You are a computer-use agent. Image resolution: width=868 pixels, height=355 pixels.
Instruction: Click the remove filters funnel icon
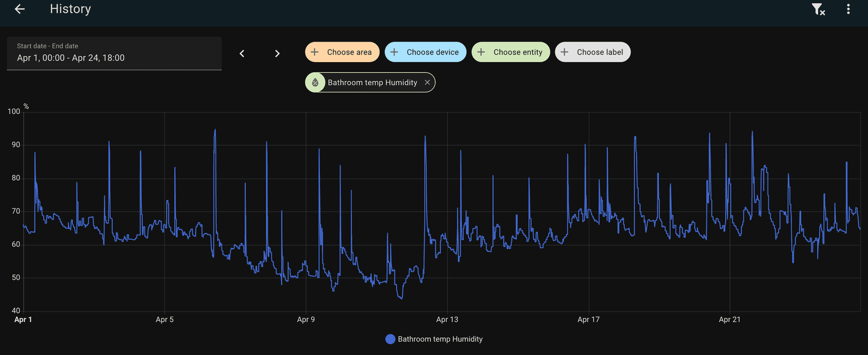(x=818, y=9)
